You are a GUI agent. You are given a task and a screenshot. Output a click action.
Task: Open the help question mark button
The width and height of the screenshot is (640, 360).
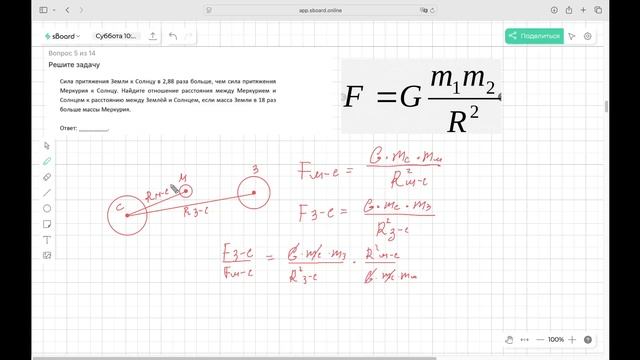tap(588, 340)
